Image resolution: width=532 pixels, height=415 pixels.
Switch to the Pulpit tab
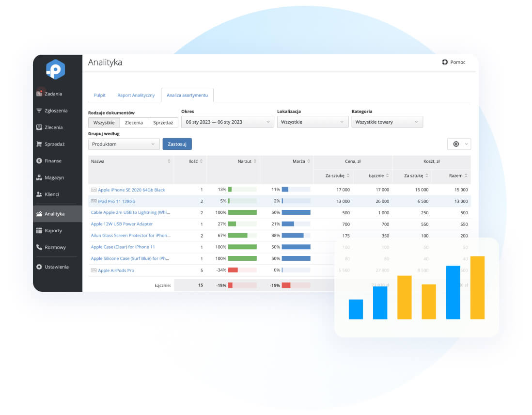[x=99, y=95]
